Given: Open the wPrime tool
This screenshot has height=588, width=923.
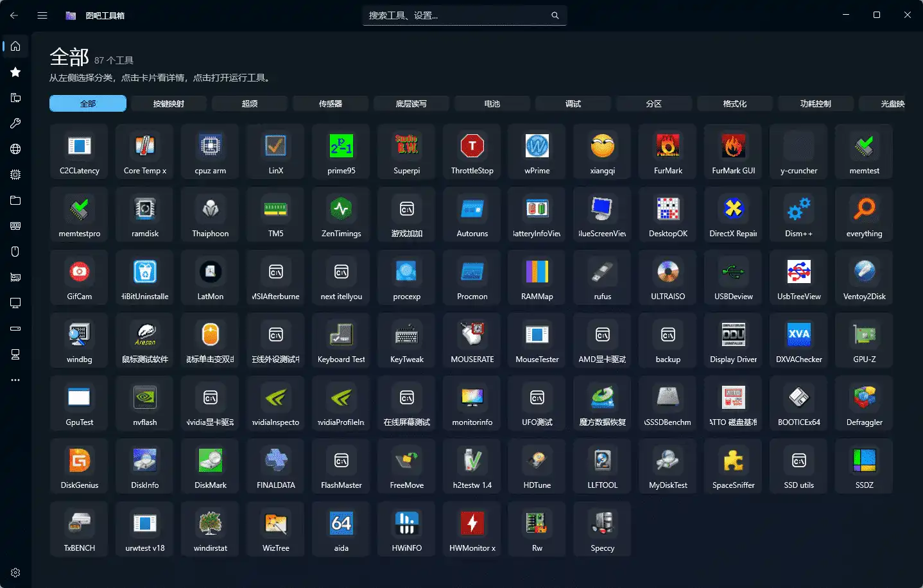Looking at the screenshot, I should (537, 151).
